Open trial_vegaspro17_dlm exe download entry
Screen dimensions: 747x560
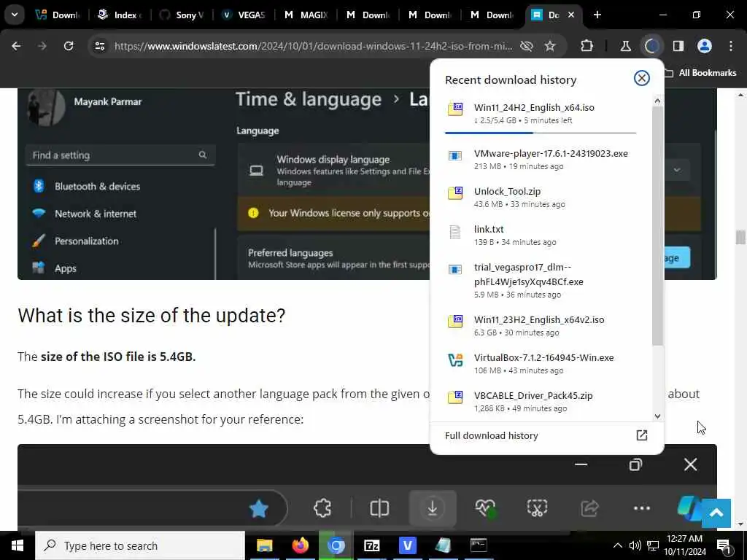pos(541,281)
